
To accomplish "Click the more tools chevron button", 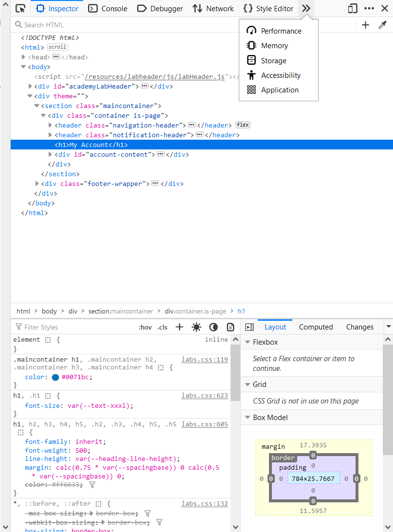I will [306, 8].
